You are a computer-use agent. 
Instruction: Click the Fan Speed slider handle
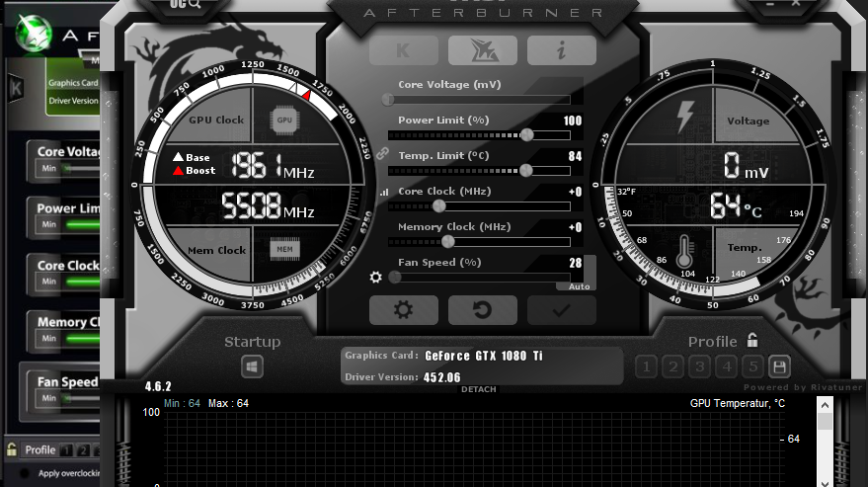pos(395,277)
